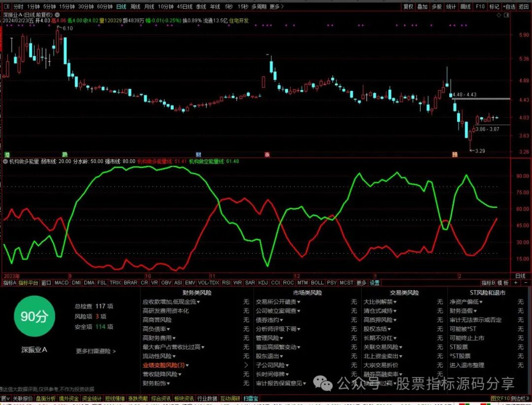Click the panel layout icon left of 分时
The height and width of the screenshot is (405, 532).
pos(6,6)
